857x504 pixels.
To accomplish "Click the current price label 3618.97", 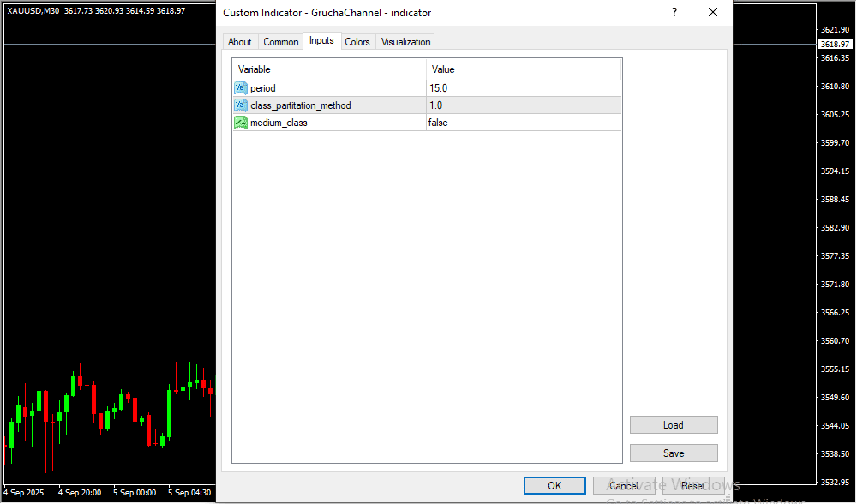I will tap(834, 44).
